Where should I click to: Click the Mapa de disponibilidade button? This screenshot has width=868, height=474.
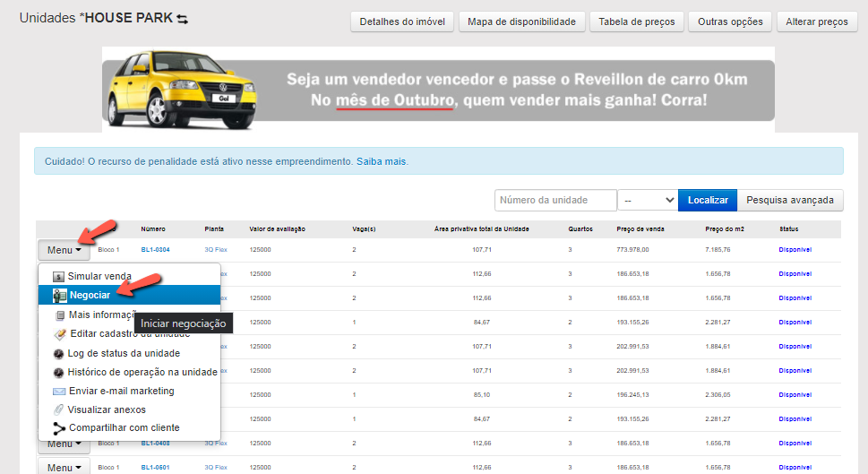(x=521, y=22)
